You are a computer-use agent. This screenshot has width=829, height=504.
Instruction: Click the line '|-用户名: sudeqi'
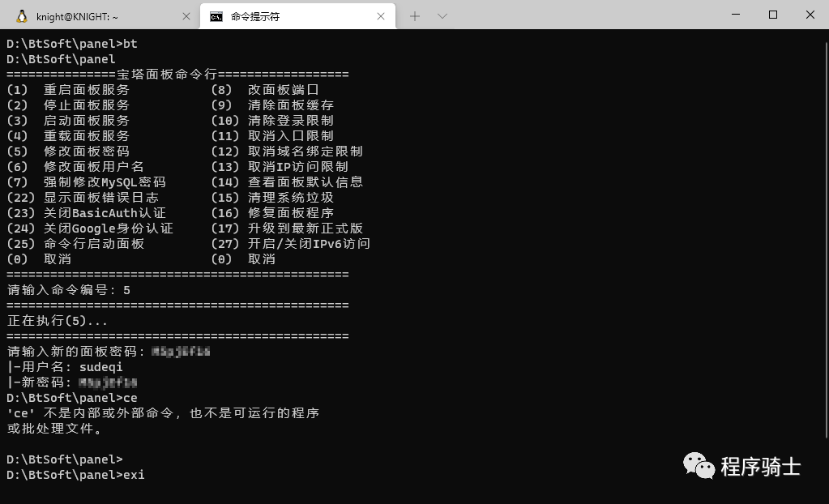[x=65, y=366]
